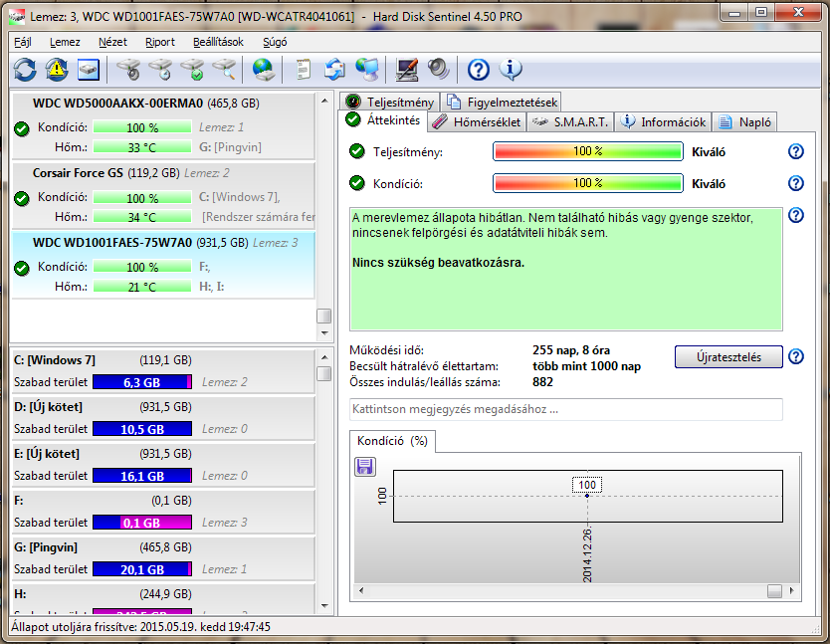
Task: Click the disk with speaker toolbar icon
Action: [x=128, y=70]
